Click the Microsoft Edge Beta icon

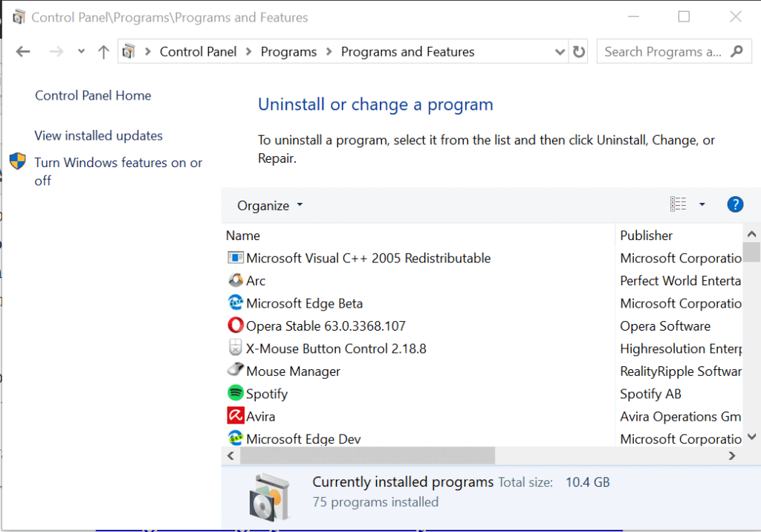(235, 302)
